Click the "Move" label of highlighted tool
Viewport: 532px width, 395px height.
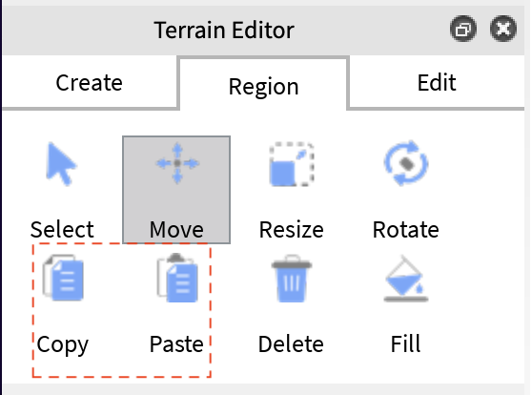(176, 230)
